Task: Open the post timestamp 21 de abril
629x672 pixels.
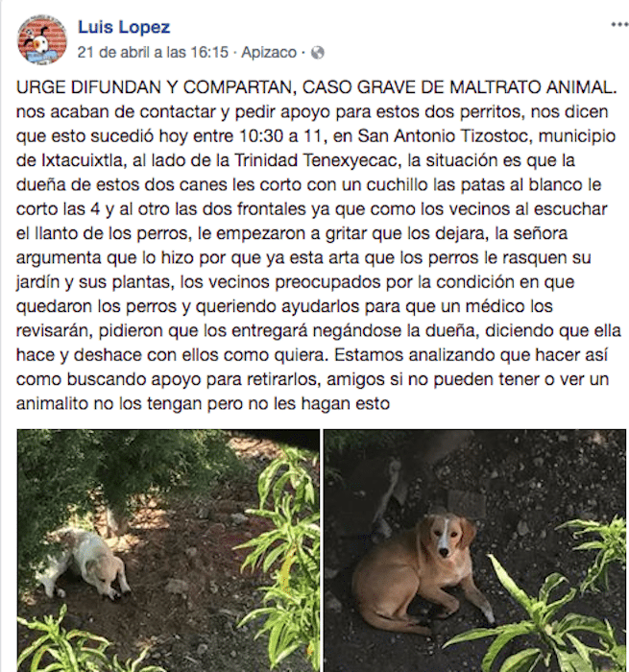Action: 153,52
